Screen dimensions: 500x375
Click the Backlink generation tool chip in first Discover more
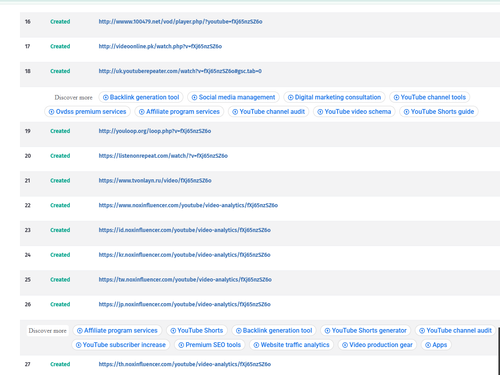click(x=141, y=97)
